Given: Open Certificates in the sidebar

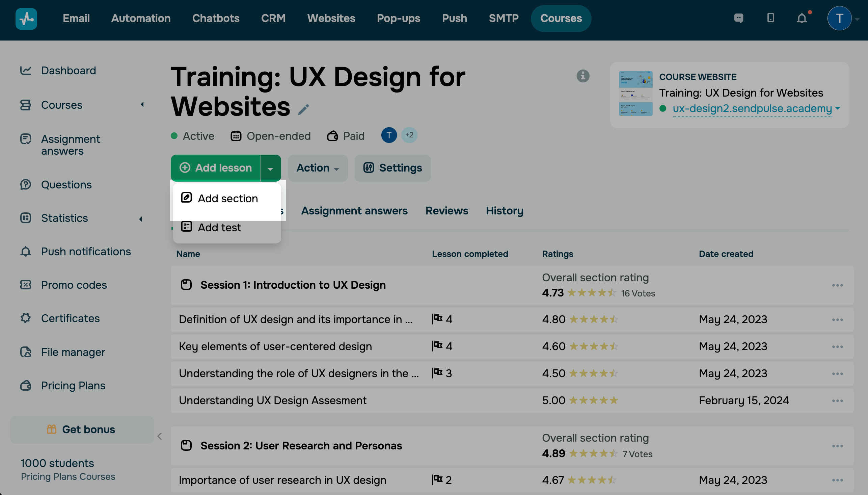Looking at the screenshot, I should click(x=70, y=318).
